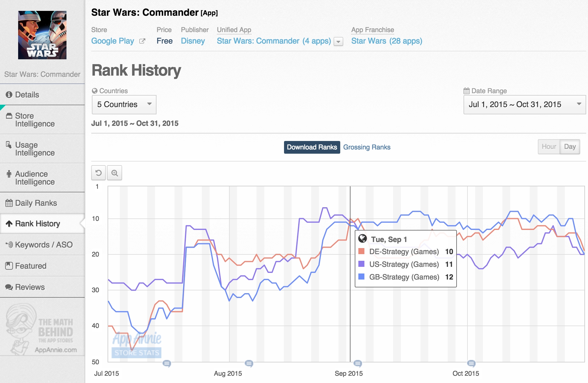This screenshot has height=383, width=588.
Task: Switch chart granularity to Hour
Action: pos(549,147)
